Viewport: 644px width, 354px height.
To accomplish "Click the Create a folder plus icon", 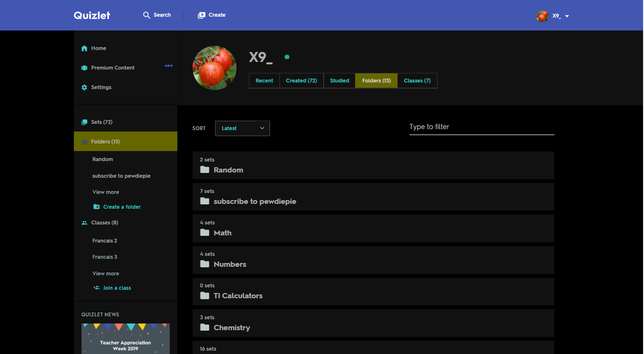I will (x=97, y=207).
